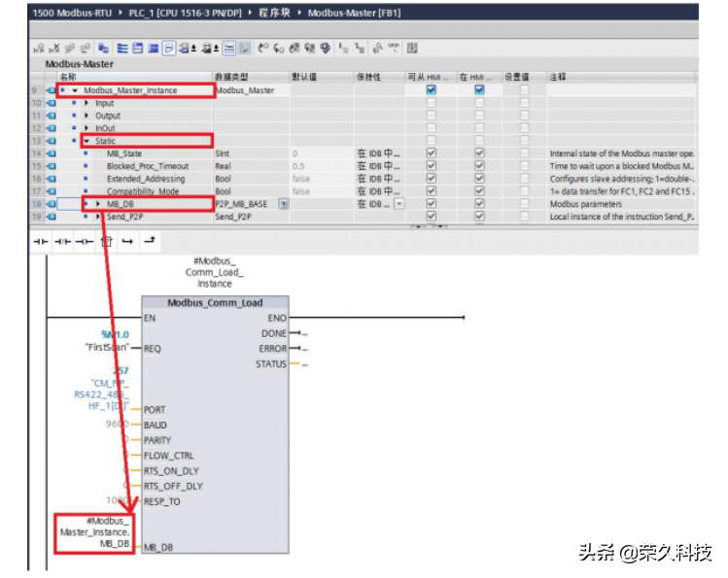The height and width of the screenshot is (578, 728).
Task: Toggle the setpoint checkbox for Blocked_Proc_Timeout
Action: click(x=525, y=166)
